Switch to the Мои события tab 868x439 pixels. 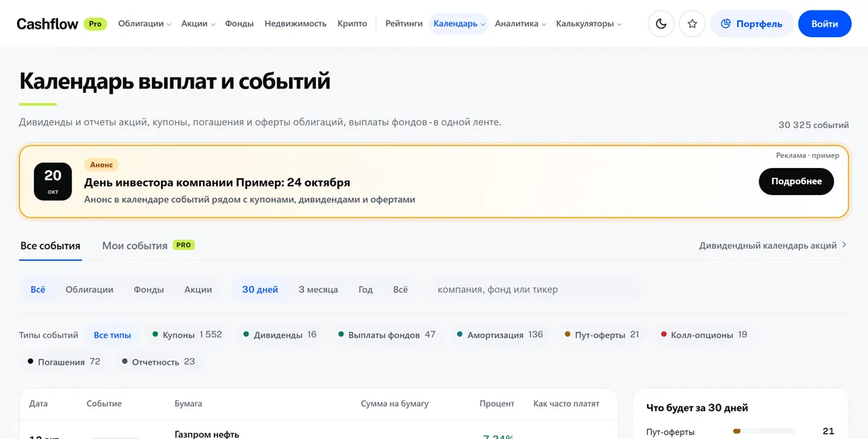pyautogui.click(x=135, y=246)
